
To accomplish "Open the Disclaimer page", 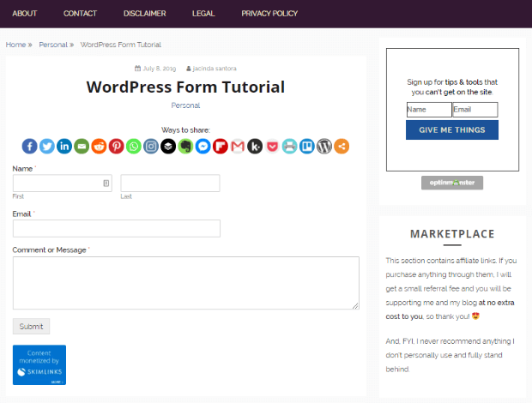I will click(x=144, y=14).
